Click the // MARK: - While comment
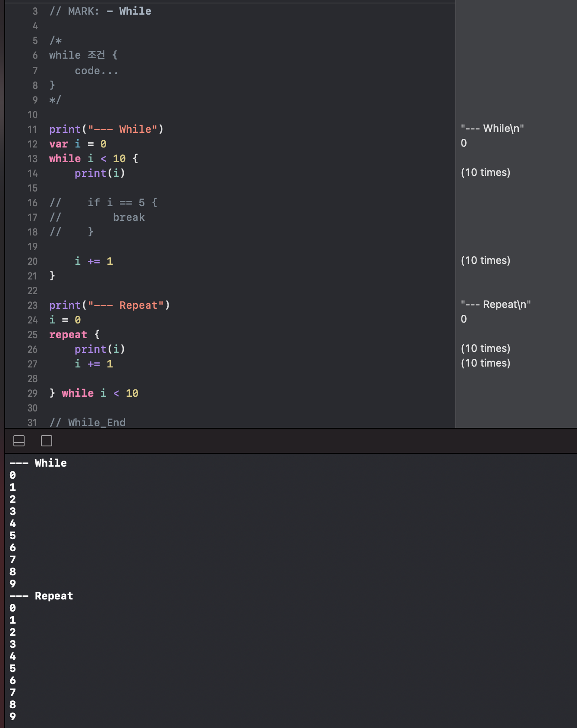The height and width of the screenshot is (728, 577). click(100, 11)
